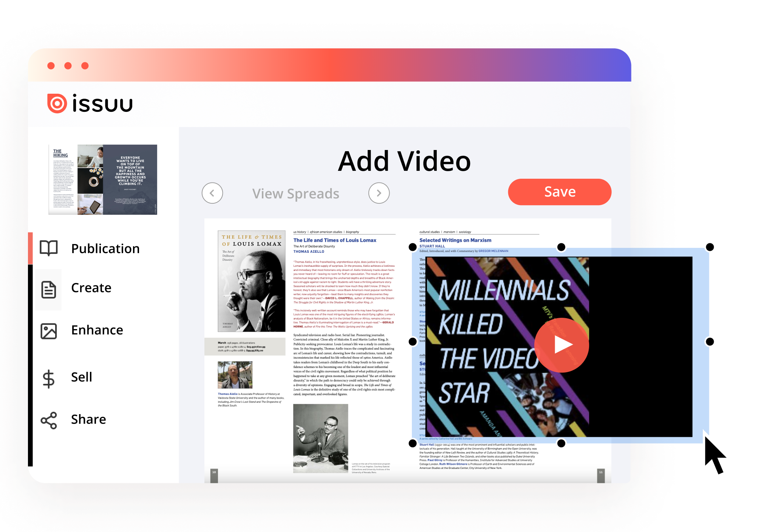Click the bottom-center video resize handle

(x=561, y=443)
